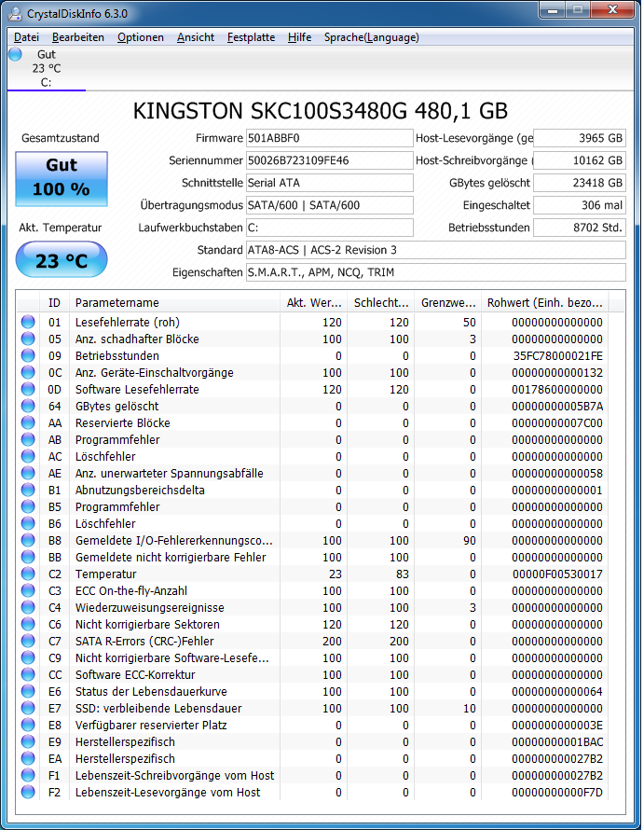Click the KINGSTON SKC100S3480G drive title
Screen dimensions: 644x830
click(x=321, y=111)
